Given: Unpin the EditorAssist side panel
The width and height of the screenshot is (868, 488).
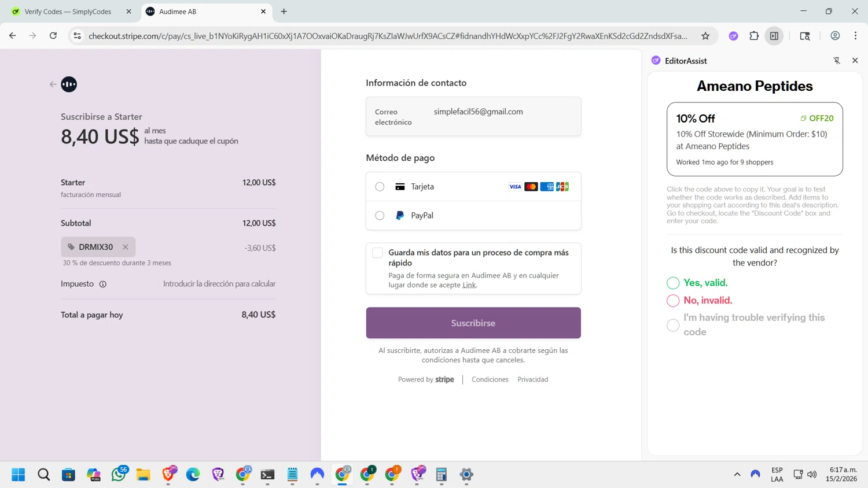Looking at the screenshot, I should point(837,61).
